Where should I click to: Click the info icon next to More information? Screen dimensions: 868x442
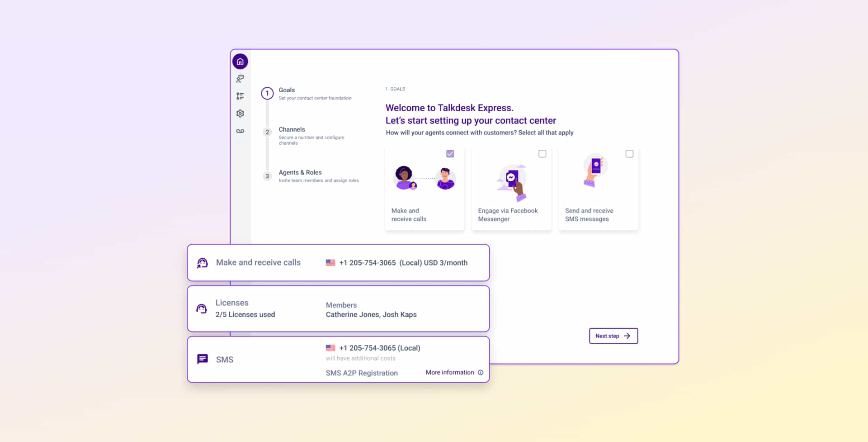pos(481,372)
